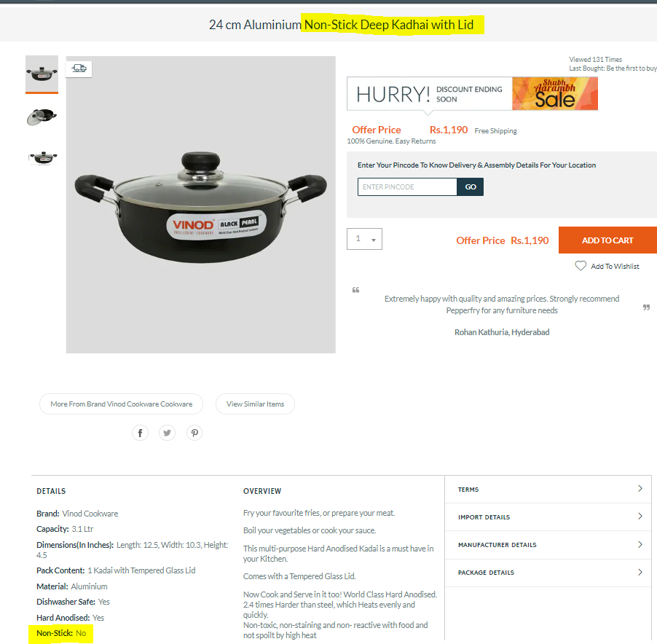This screenshot has height=644, width=657.
Task: Expand Package Details section
Action: point(548,573)
